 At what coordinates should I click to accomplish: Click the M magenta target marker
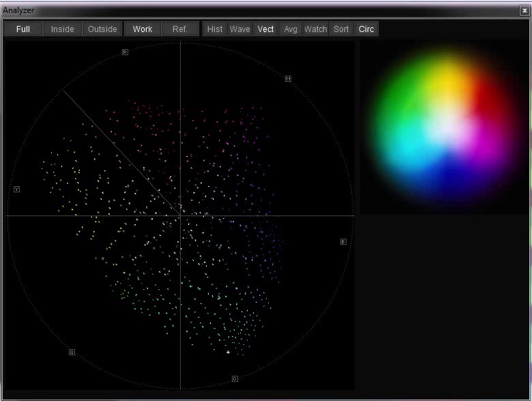(288, 79)
